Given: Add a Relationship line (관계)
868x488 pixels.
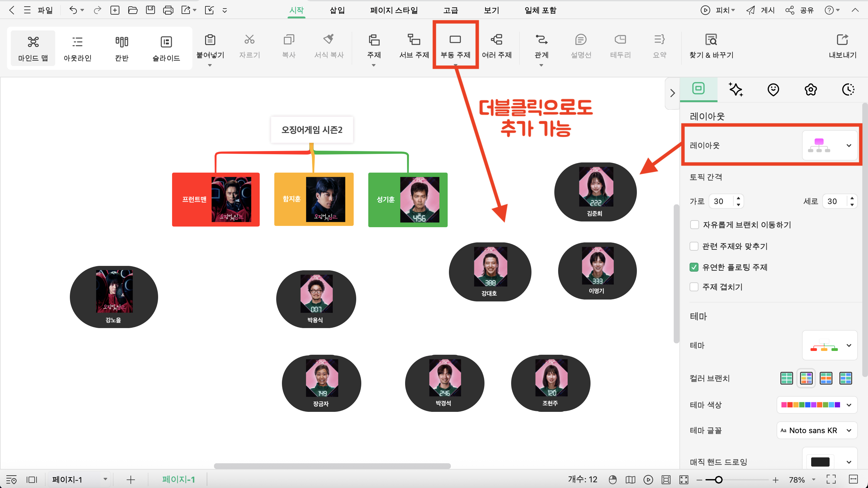Looking at the screenshot, I should coord(542,46).
